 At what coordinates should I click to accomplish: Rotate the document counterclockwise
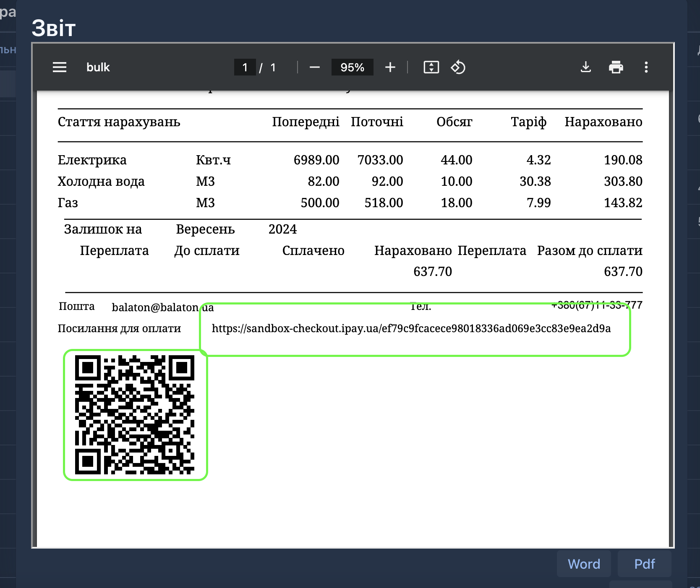point(458,67)
